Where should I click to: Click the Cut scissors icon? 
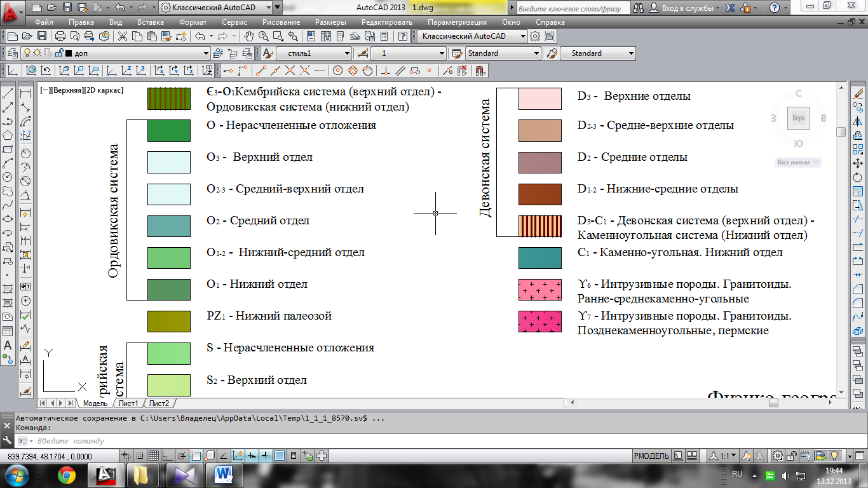(x=122, y=36)
